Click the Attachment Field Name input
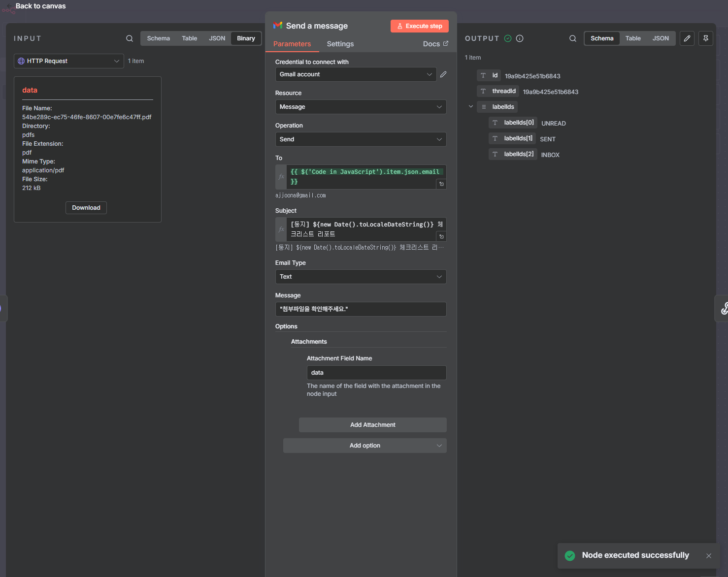The width and height of the screenshot is (728, 577). tap(376, 373)
